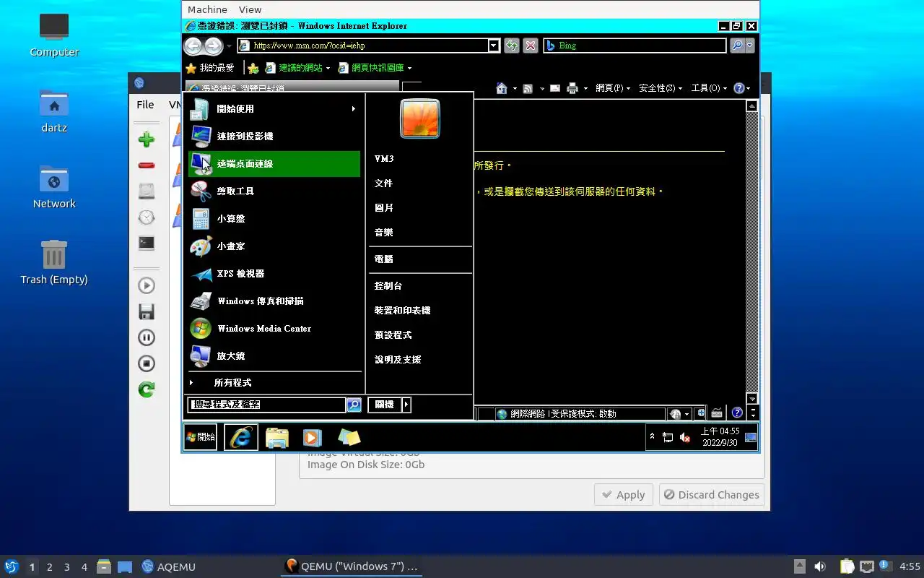Launch 小畫家 Paint from the Start menu
Image resolution: width=924 pixels, height=578 pixels.
pos(274,246)
